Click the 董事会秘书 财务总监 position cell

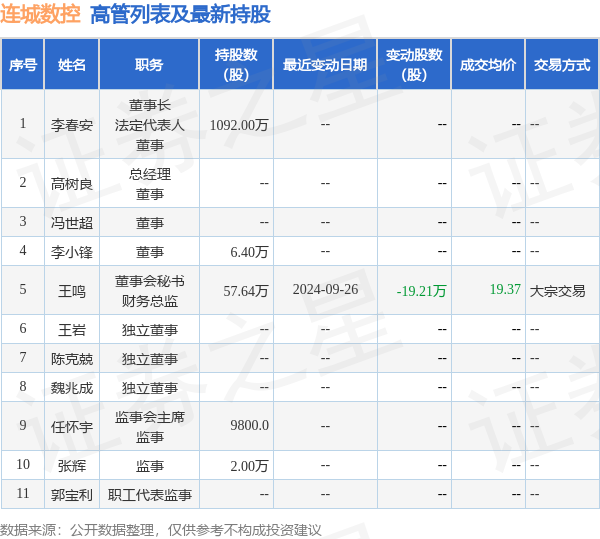(x=150, y=291)
